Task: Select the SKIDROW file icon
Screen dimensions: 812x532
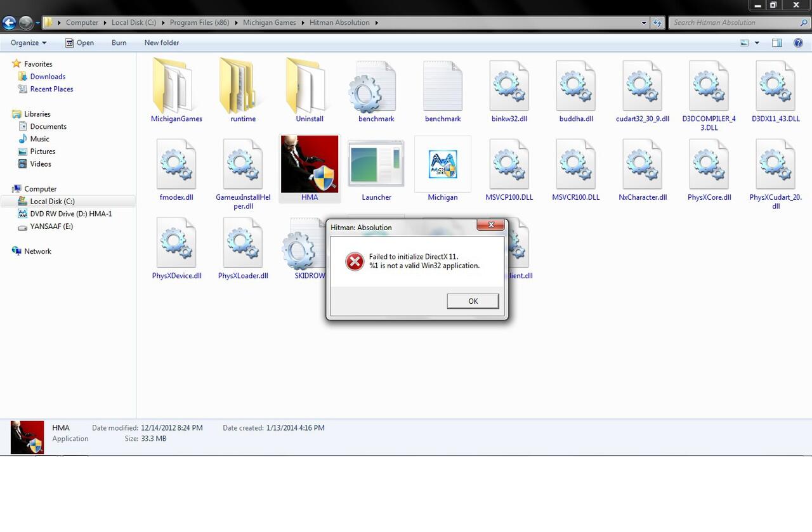Action: tap(304, 247)
